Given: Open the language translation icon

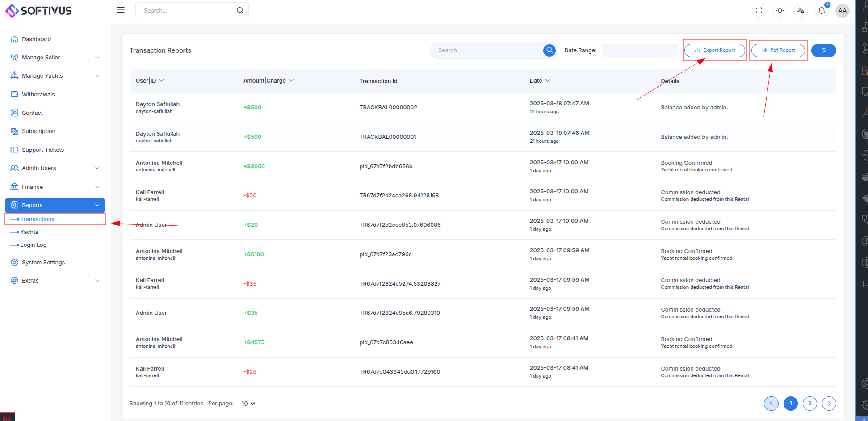Looking at the screenshot, I should 801,10.
